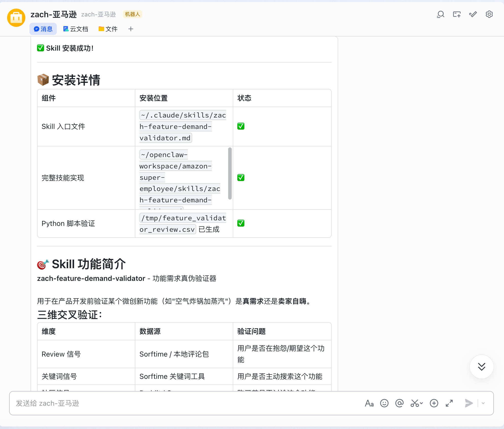The image size is (504, 429).
Task: Open the send options dropdown arrow
Action: pyautogui.click(x=483, y=403)
